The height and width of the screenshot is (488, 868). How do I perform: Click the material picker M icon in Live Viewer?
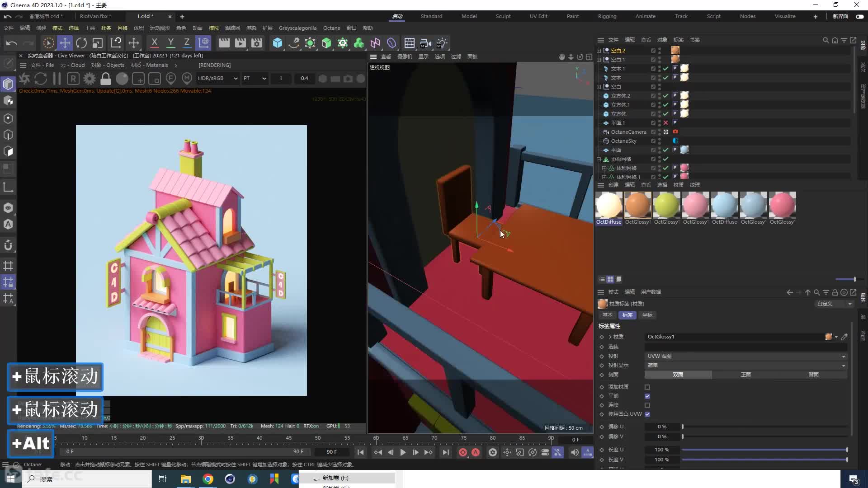[x=187, y=79]
